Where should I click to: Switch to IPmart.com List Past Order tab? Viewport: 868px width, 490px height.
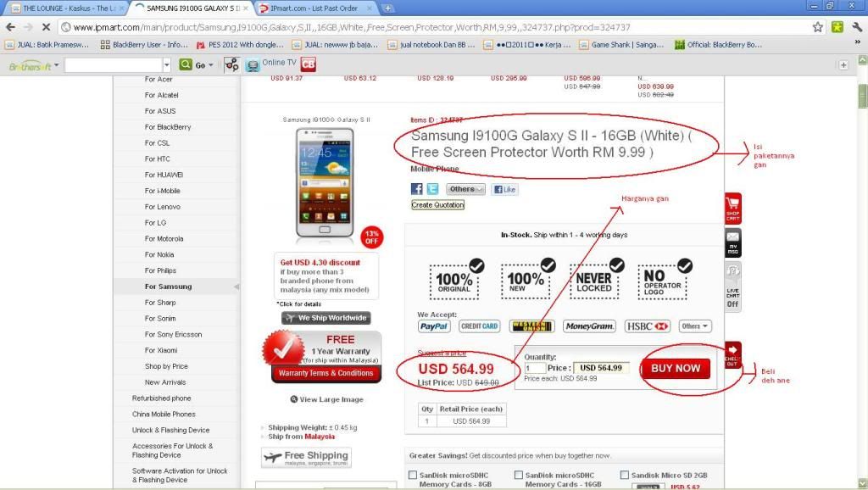(x=317, y=8)
